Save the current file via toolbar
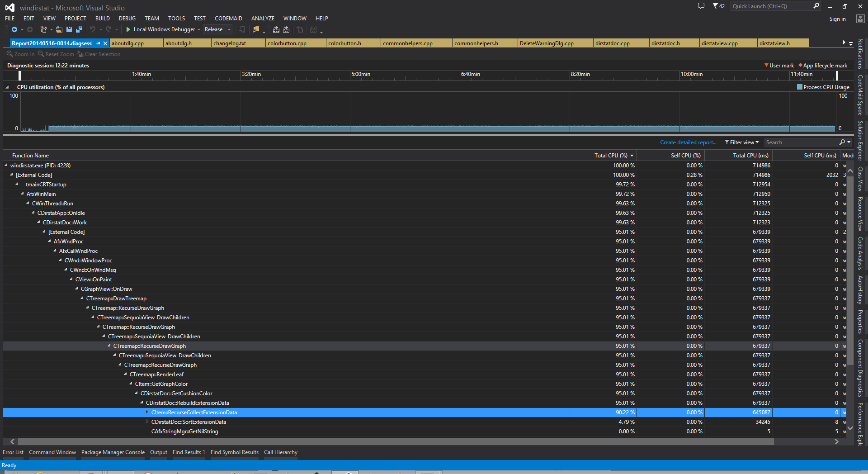Image resolution: width=868 pixels, height=474 pixels. [69, 29]
